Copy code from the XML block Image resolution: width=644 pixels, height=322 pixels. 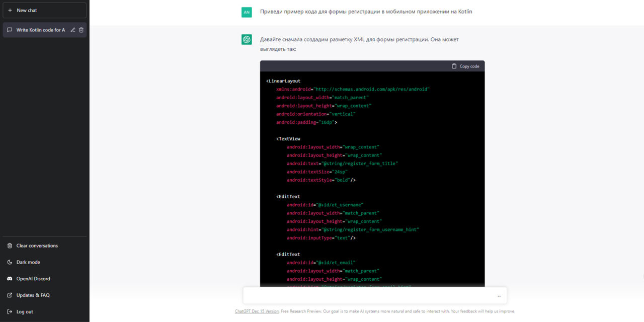465,66
